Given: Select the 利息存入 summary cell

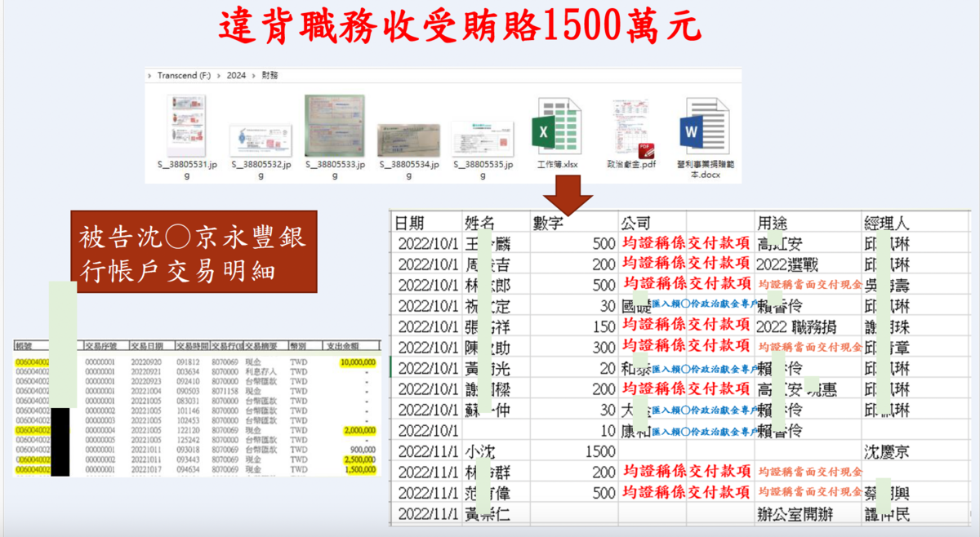Looking at the screenshot, I should click(261, 371).
